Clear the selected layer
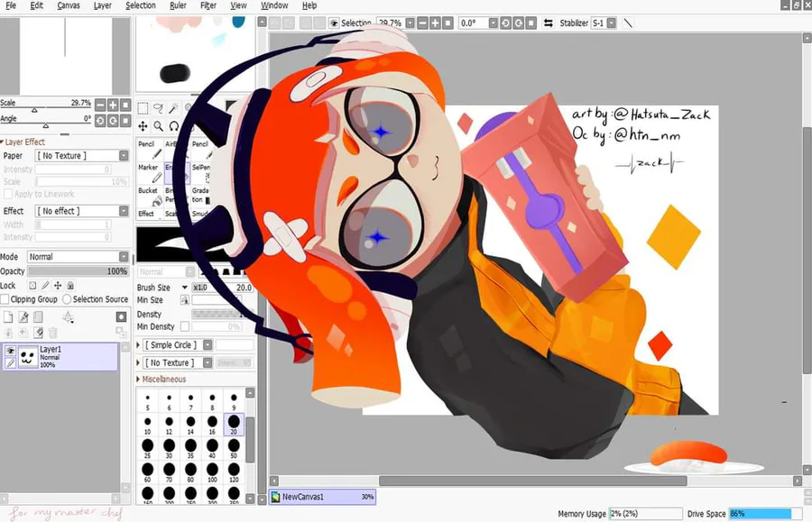The height and width of the screenshot is (522, 812). pos(38,332)
